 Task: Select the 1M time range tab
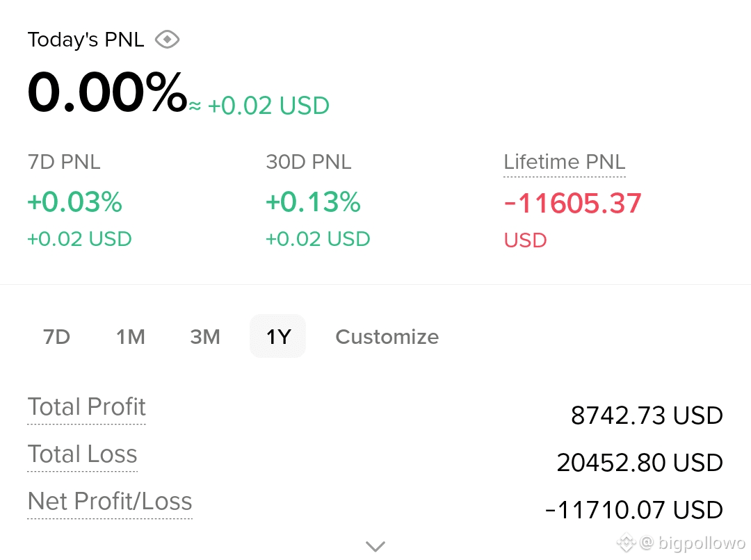pyautogui.click(x=130, y=336)
